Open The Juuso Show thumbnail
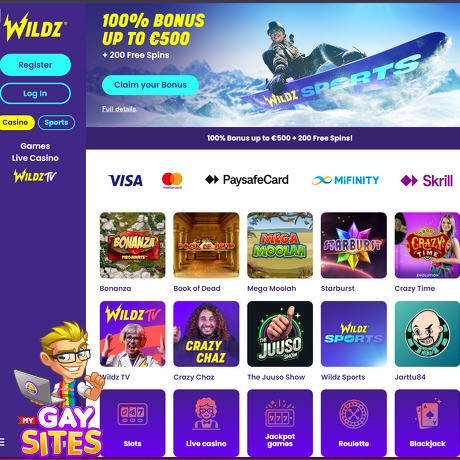This screenshot has width=460, height=460. [280, 334]
